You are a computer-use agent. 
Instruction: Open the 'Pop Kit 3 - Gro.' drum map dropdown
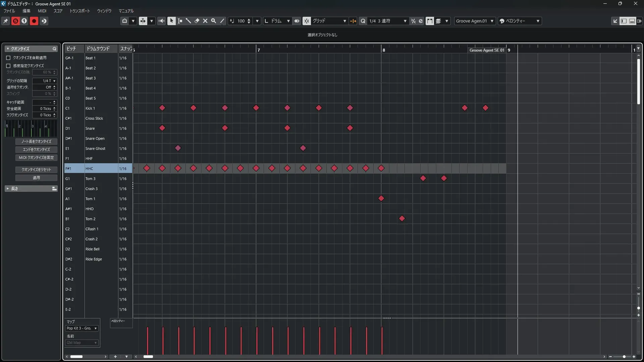pyautogui.click(x=82, y=328)
